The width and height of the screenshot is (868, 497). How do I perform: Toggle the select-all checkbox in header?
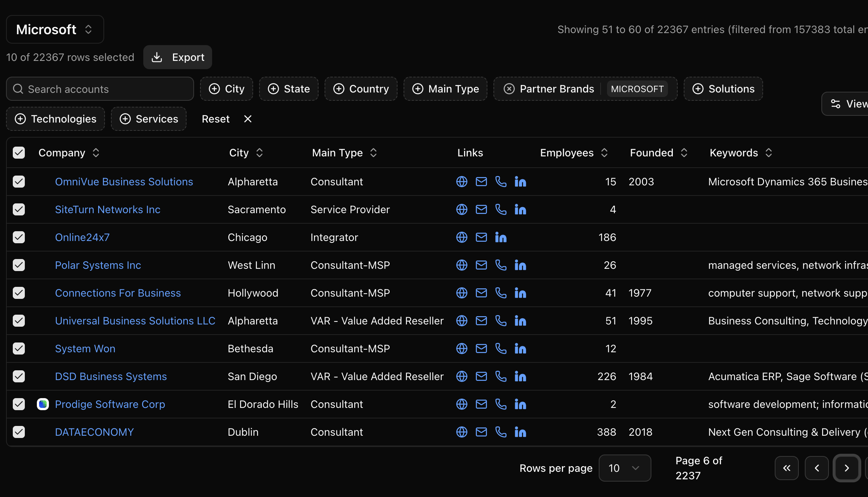click(19, 153)
